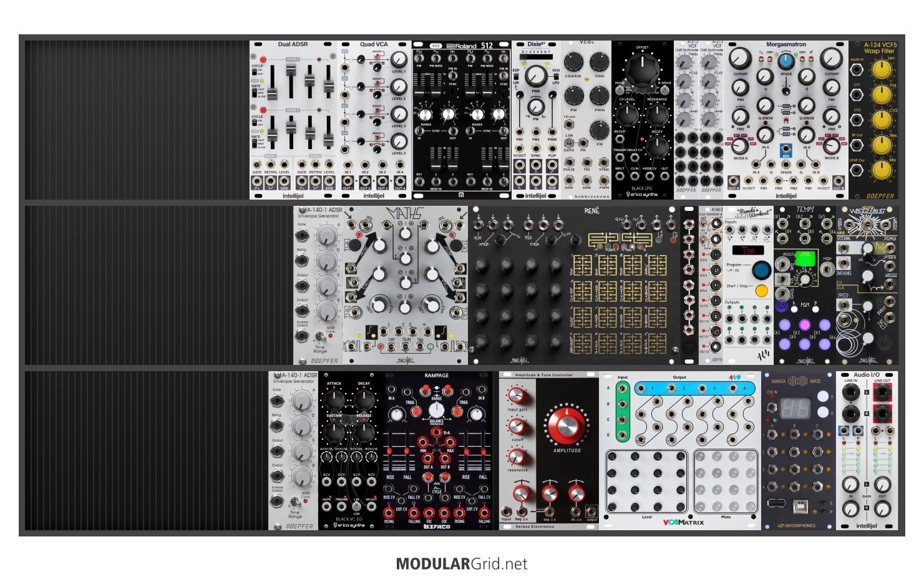Click the VCOb COARSE knob
Viewport: 924px width, 577px height.
(x=573, y=61)
